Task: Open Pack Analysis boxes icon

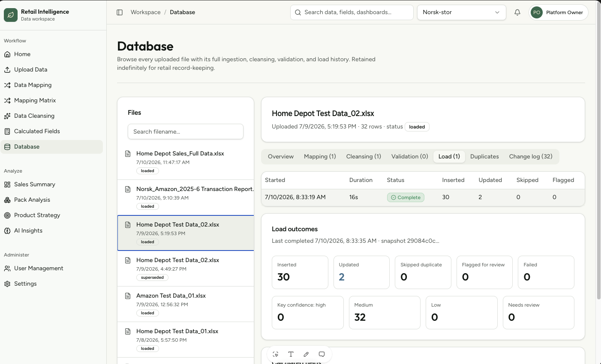Action: pos(7,200)
